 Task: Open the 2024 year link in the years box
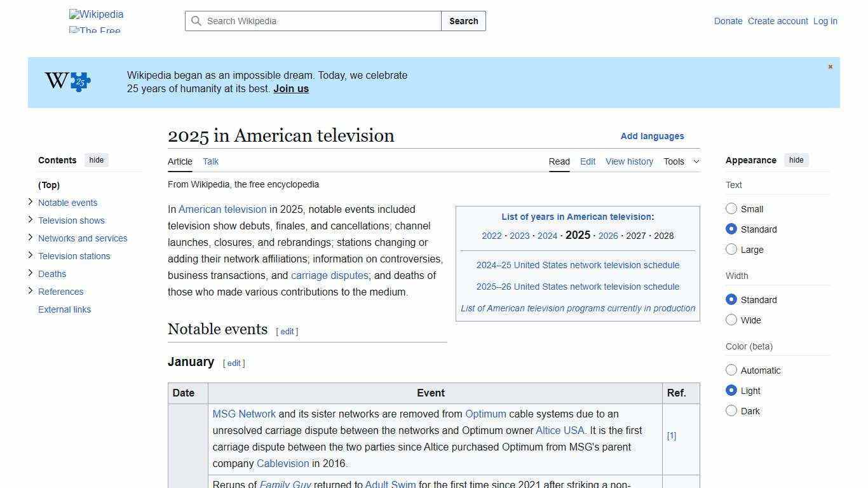[x=547, y=236]
